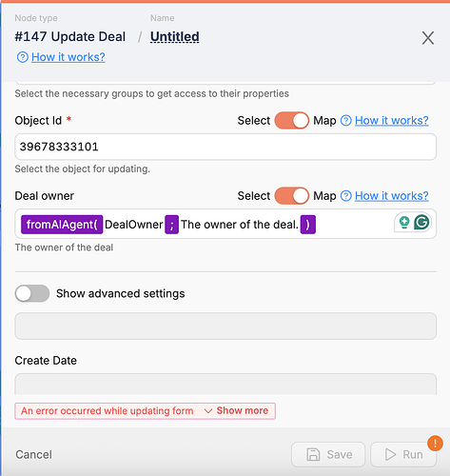This screenshot has width=450, height=476.
Task: Click the Object Id input field
Action: (x=225, y=147)
